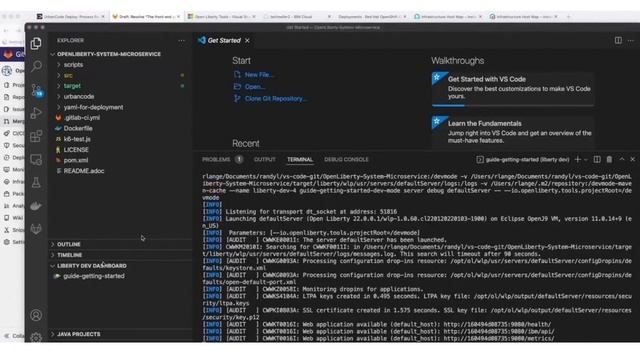This screenshot has width=640, height=360.
Task: Open Get Started with VS Code walkthrough
Action: pyautogui.click(x=513, y=88)
